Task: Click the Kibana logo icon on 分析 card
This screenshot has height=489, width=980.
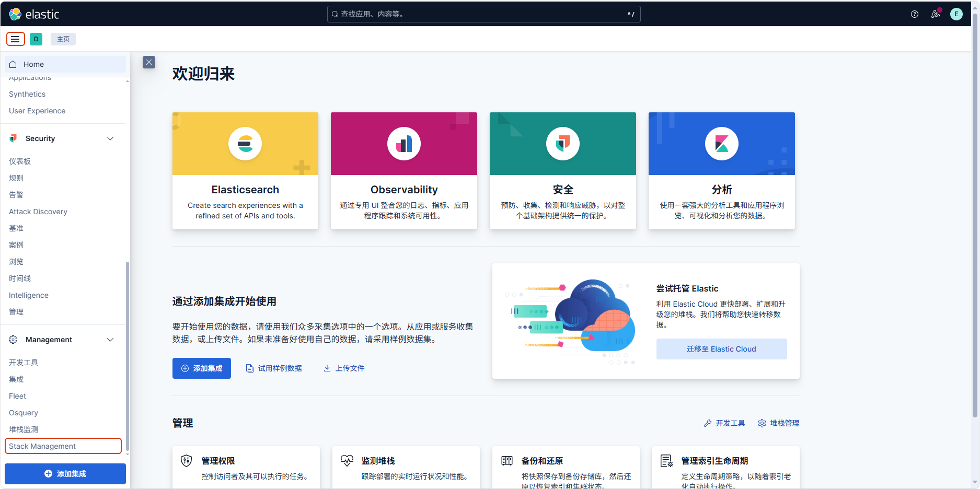Action: click(x=722, y=144)
